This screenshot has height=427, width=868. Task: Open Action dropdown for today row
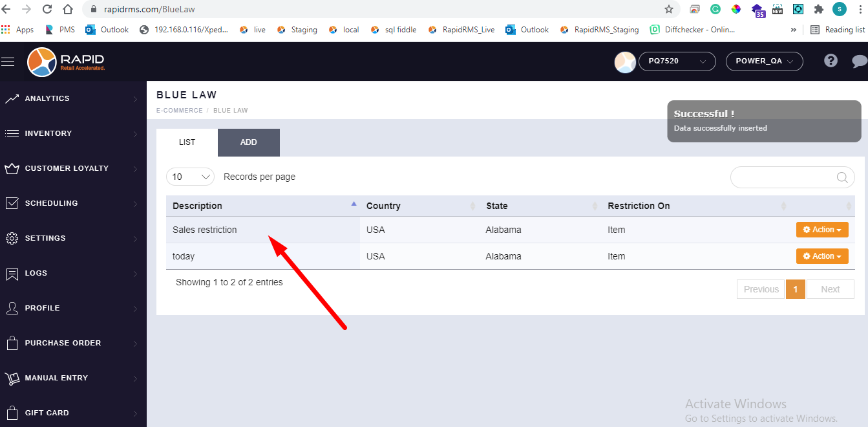click(822, 256)
